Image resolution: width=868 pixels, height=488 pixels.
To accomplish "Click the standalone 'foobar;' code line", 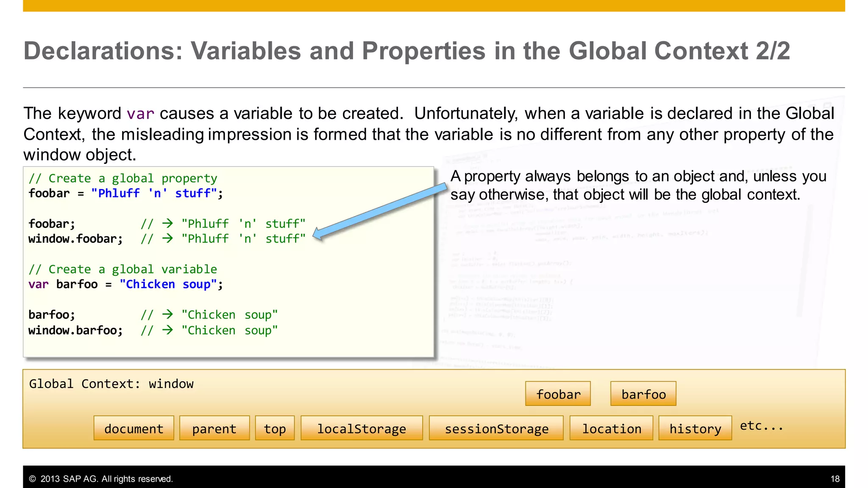I will point(167,224).
